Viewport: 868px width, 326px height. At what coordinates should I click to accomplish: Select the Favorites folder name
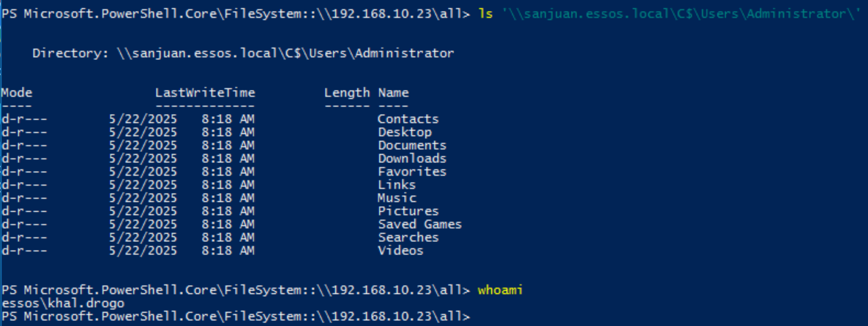click(411, 172)
